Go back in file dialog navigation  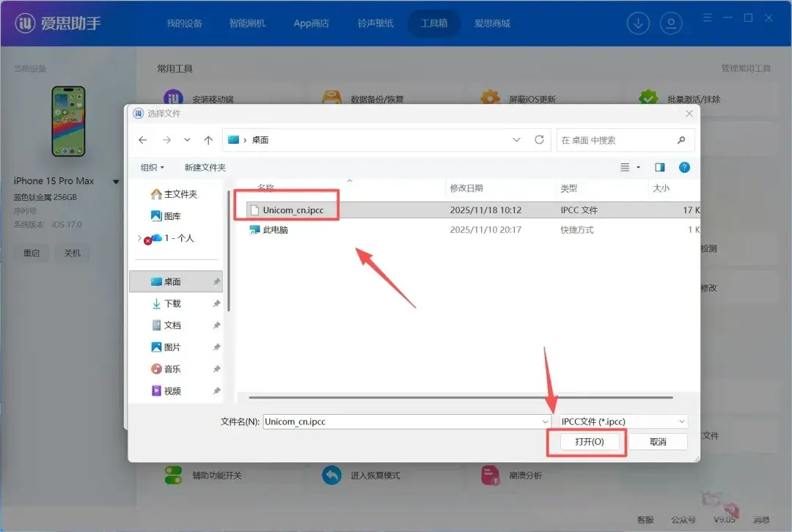coord(143,140)
